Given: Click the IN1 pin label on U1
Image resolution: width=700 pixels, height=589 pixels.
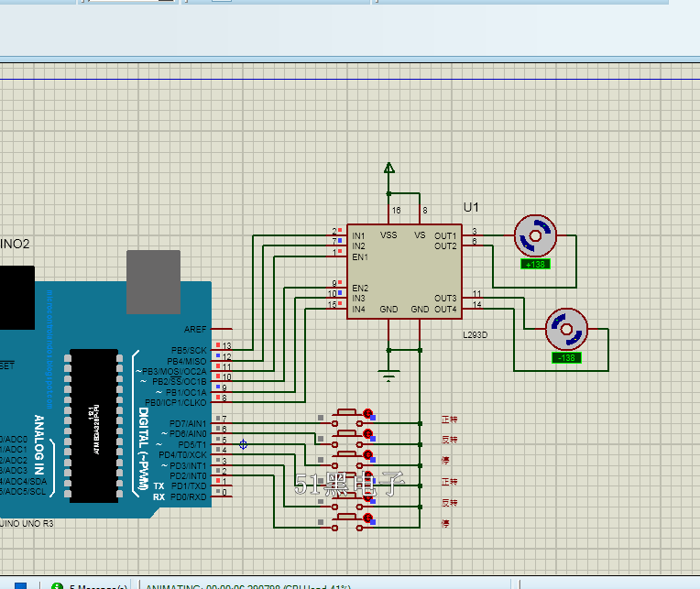Looking at the screenshot, I should [358, 235].
